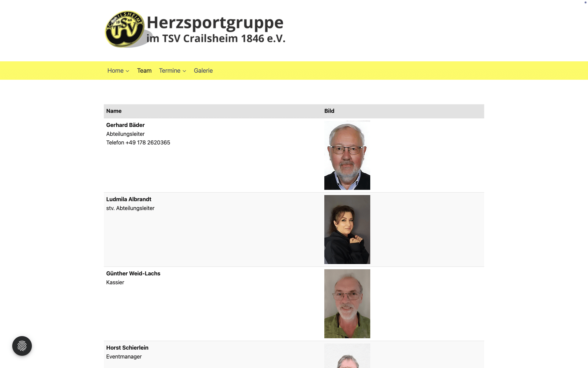Click the Bild column header
588x368 pixels.
[329, 111]
